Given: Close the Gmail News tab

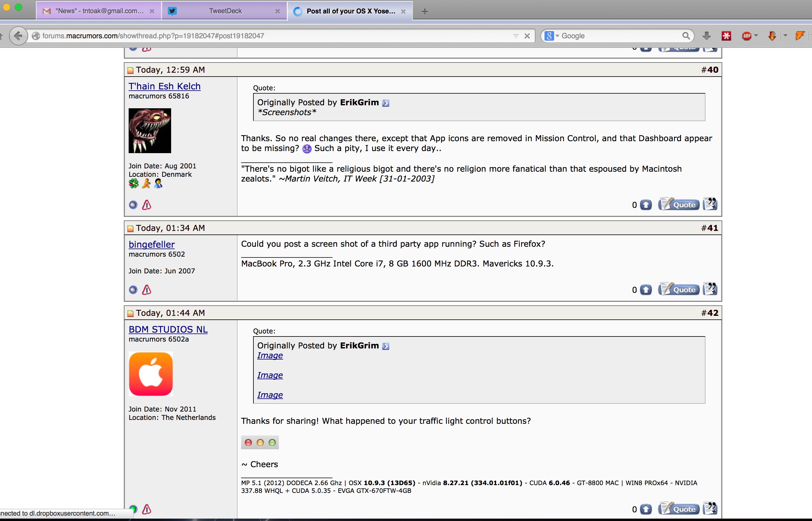Looking at the screenshot, I should (152, 11).
